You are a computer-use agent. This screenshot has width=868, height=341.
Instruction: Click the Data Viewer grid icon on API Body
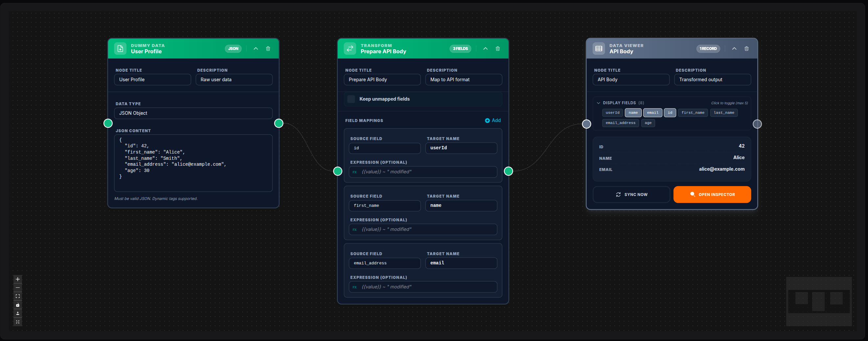pos(599,48)
